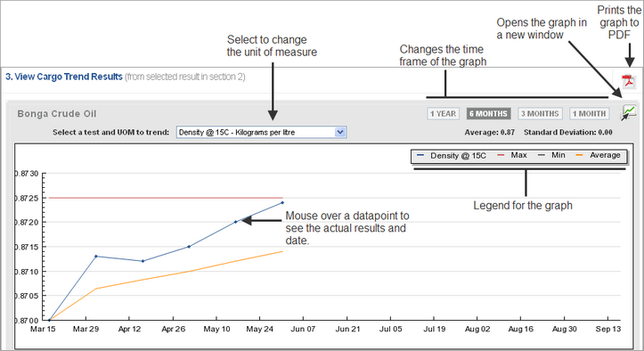
Task: Click the Jun 07 axis label
Action: 303,330
